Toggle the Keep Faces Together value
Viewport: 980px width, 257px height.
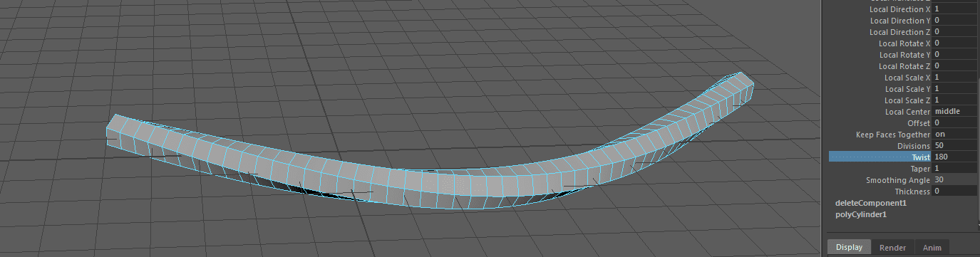click(x=954, y=135)
